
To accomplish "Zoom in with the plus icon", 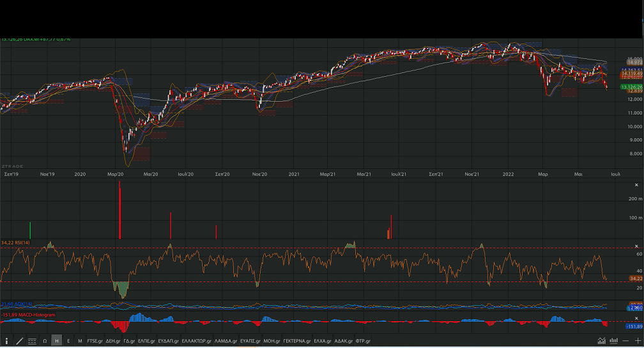I will click(x=638, y=341).
